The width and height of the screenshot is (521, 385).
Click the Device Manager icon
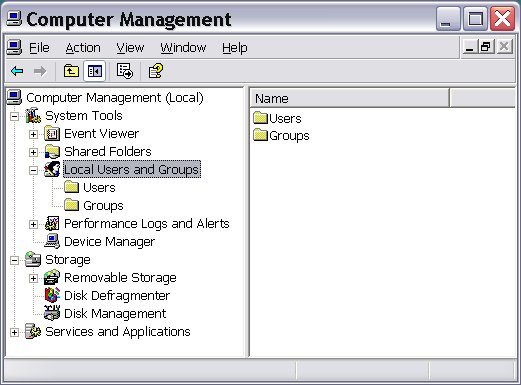(x=52, y=241)
